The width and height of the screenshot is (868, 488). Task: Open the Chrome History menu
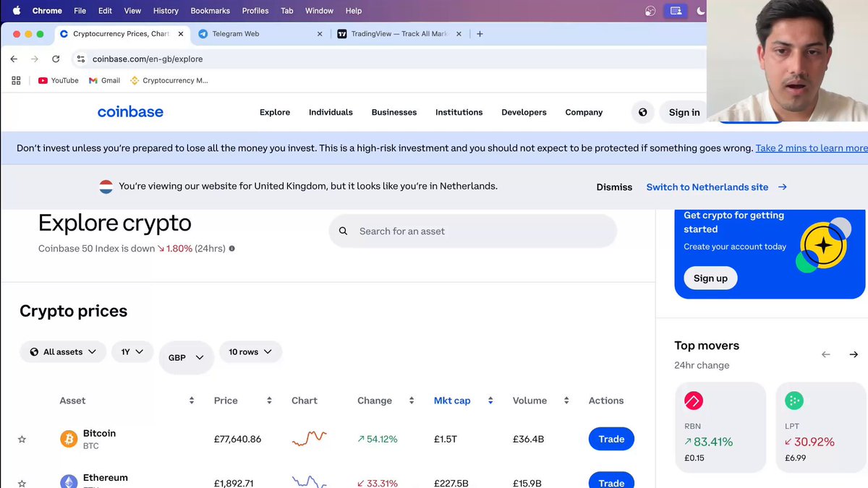166,11
